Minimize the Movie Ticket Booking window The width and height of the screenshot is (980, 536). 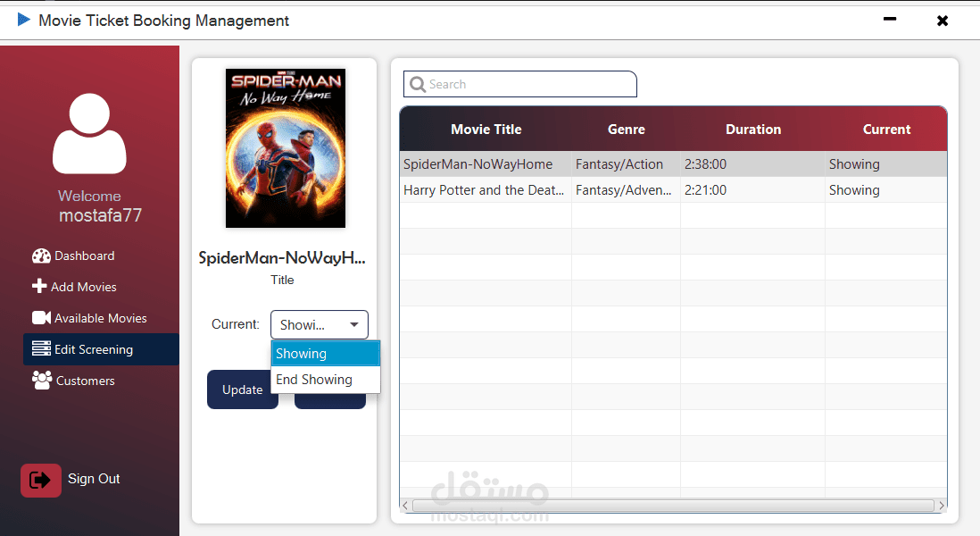pos(890,20)
